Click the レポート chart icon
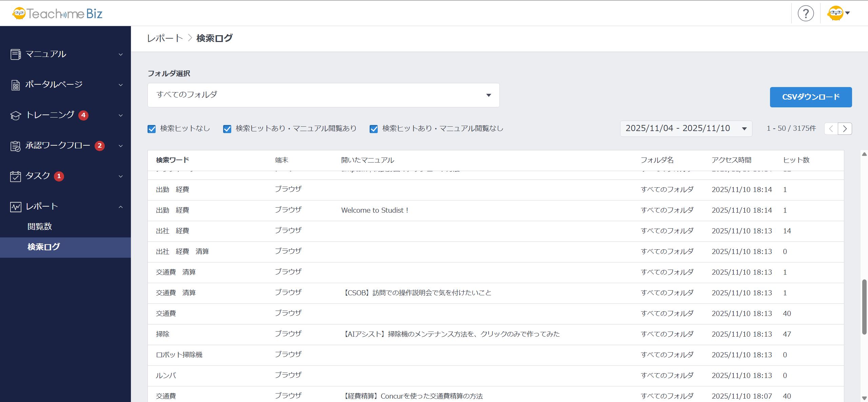Viewport: 868px width, 402px height. (15, 206)
